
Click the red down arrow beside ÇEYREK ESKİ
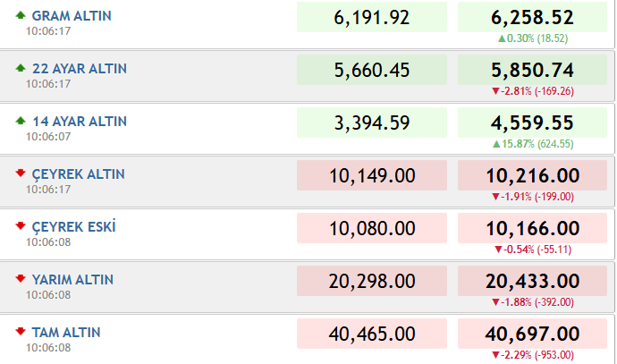coord(21,226)
